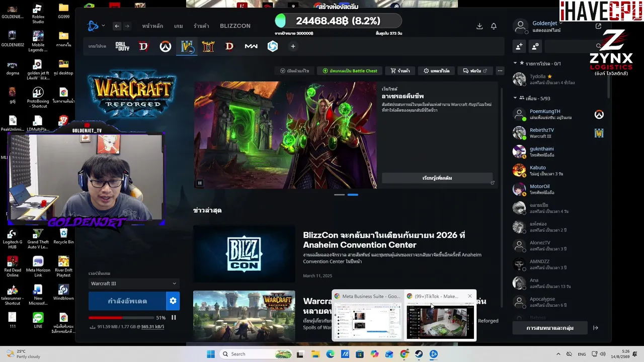Click the blue updating button

127,301
